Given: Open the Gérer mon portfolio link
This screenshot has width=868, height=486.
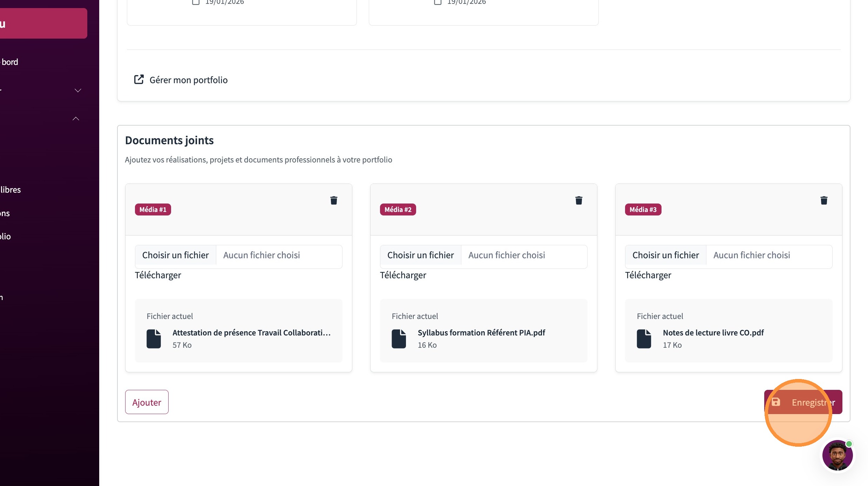Looking at the screenshot, I should (x=188, y=80).
